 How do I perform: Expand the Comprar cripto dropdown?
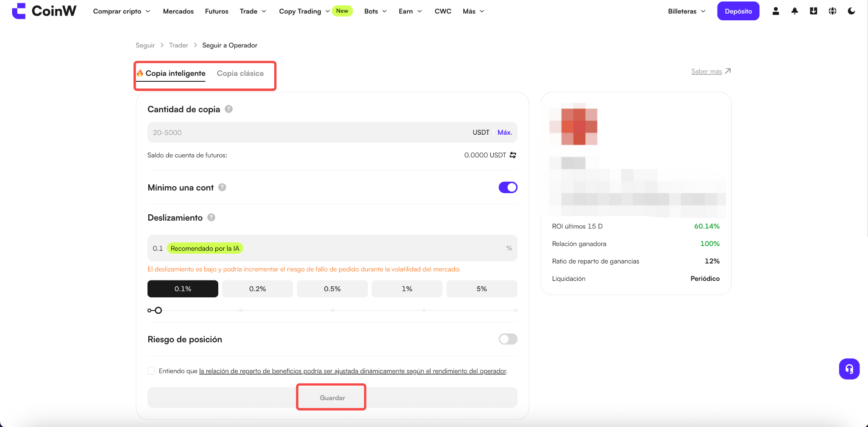122,11
